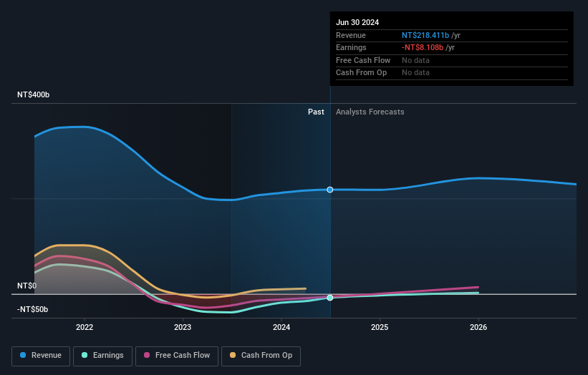Click the Revenue label in the tooltip
Image resolution: width=588 pixels, height=375 pixels.
click(x=351, y=35)
